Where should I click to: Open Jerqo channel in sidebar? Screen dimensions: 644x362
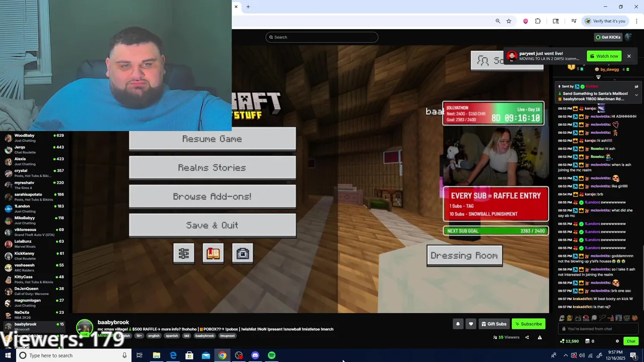[35, 149]
